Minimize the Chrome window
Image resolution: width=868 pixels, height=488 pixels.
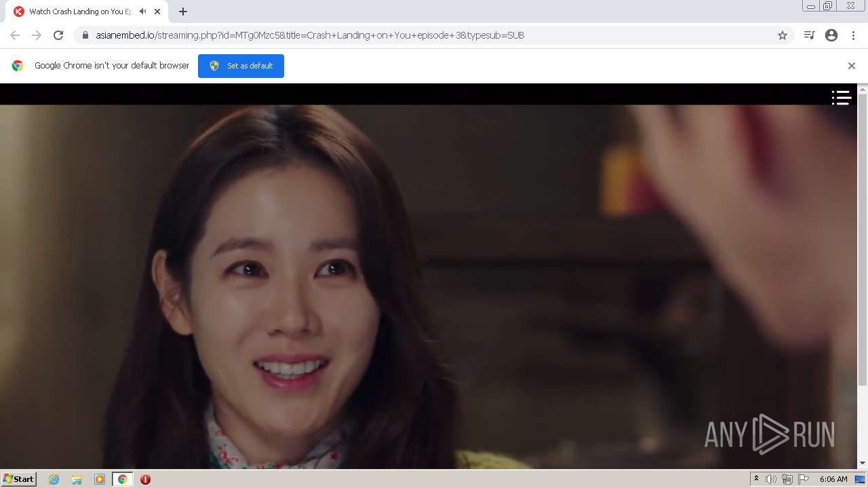pos(810,6)
